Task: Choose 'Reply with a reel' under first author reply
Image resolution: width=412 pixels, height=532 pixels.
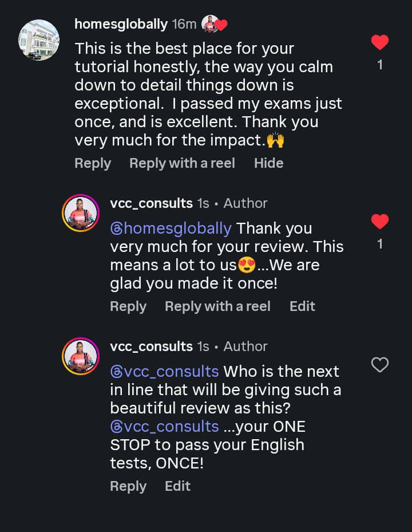Action: pyautogui.click(x=217, y=307)
